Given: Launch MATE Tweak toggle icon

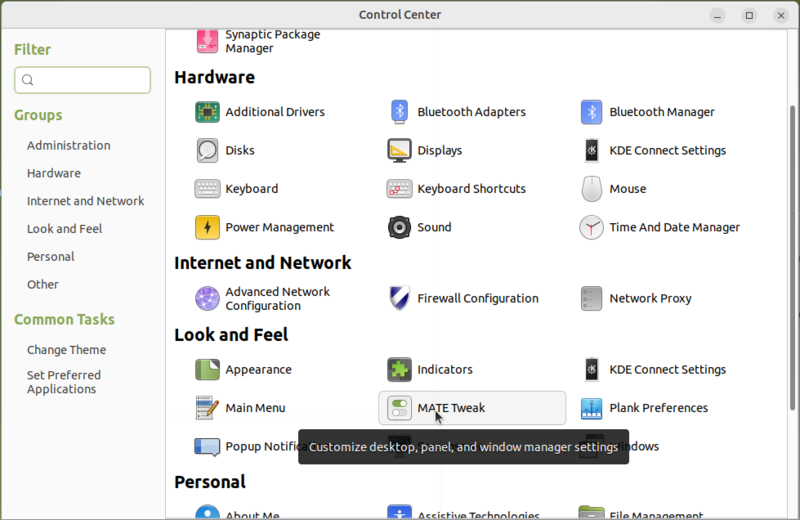Looking at the screenshot, I should pos(399,408).
